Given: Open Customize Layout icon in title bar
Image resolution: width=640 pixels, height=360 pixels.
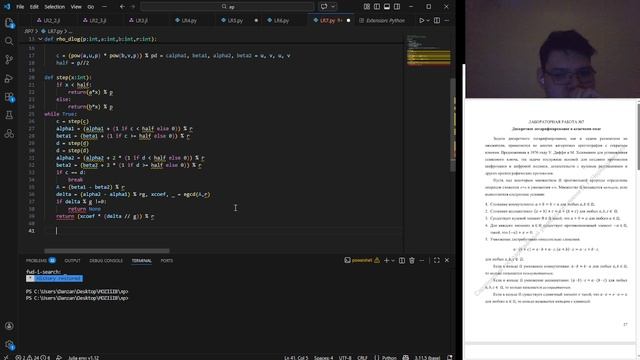Looking at the screenshot, I should (x=367, y=7).
